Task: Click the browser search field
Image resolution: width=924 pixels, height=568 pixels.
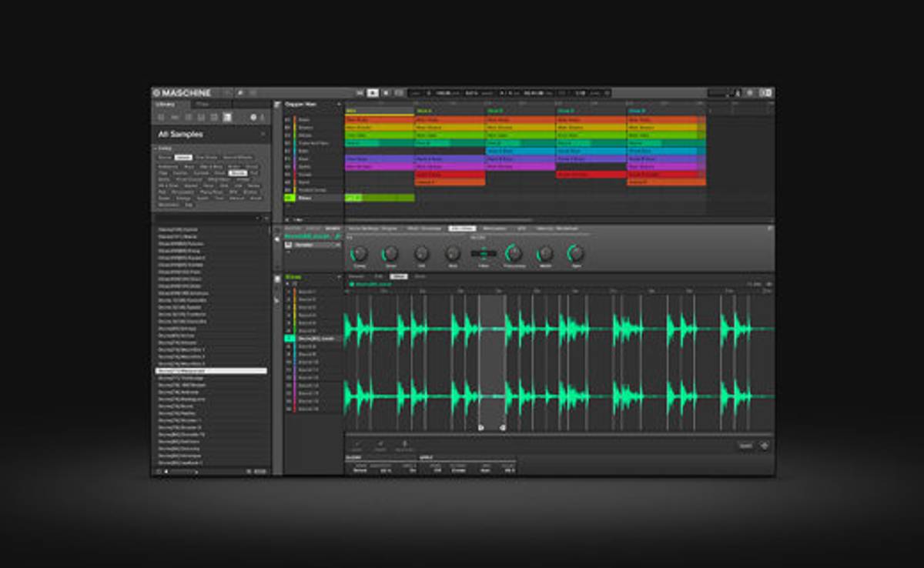Action: pyautogui.click(x=204, y=218)
